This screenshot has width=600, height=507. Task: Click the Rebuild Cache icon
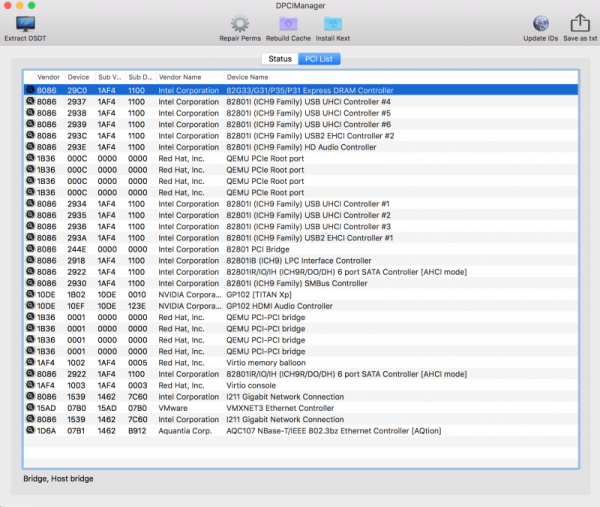(287, 23)
